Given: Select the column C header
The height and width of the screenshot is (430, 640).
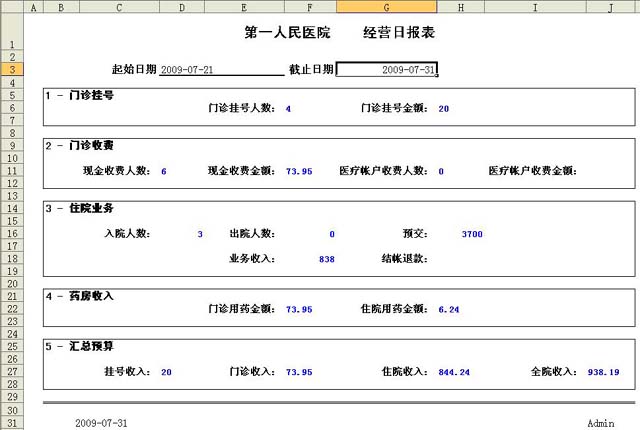Looking at the screenshot, I should coord(120,7).
